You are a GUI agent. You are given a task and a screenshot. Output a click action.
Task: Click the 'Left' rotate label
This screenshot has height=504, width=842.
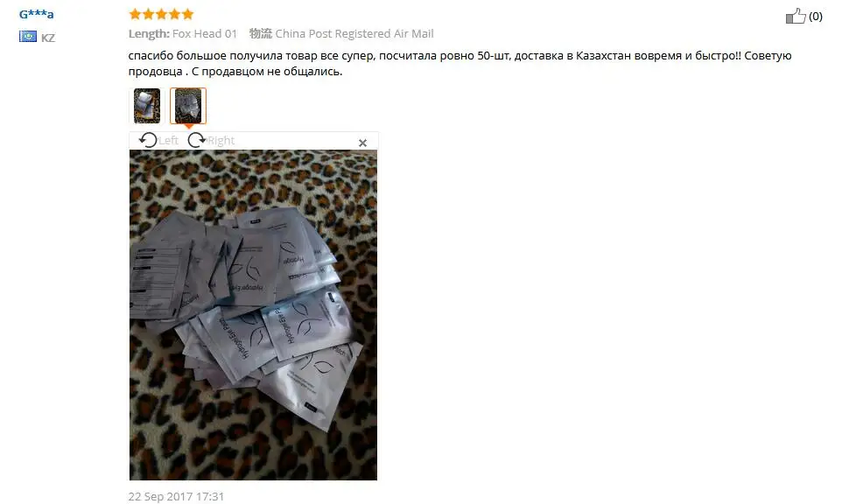168,141
